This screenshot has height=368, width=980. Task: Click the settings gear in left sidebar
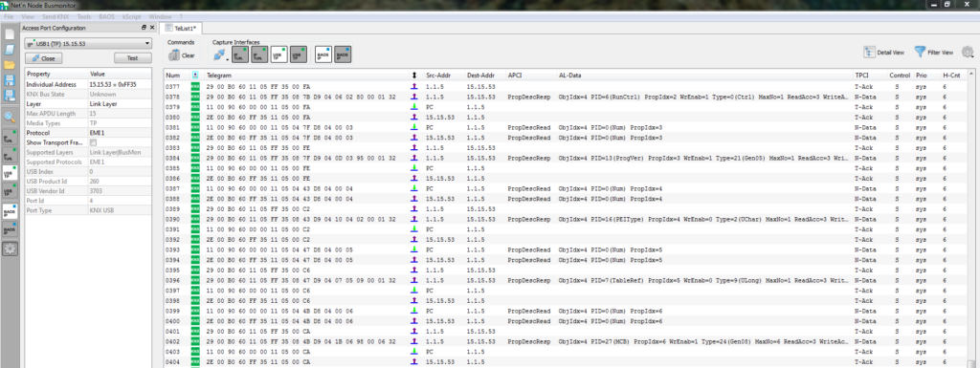point(10,249)
